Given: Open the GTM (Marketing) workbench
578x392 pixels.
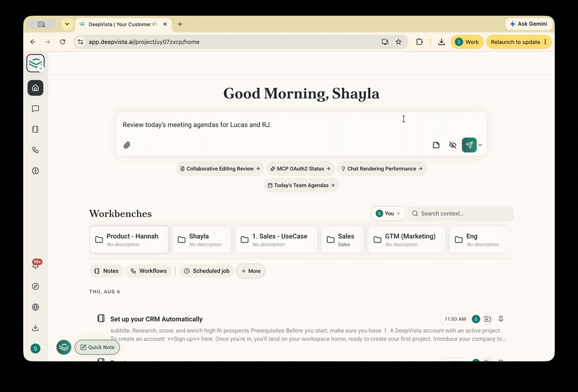Looking at the screenshot, I should 407,240.
